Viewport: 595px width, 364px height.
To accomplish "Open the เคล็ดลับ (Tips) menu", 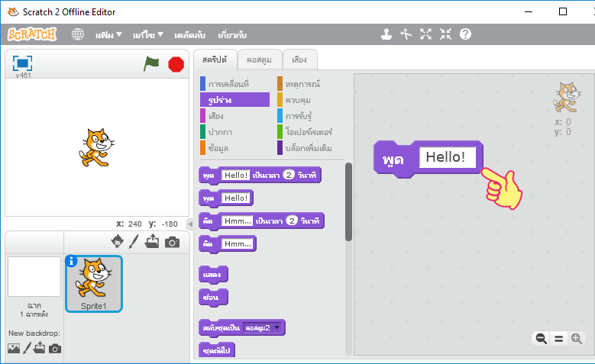I will coord(189,35).
